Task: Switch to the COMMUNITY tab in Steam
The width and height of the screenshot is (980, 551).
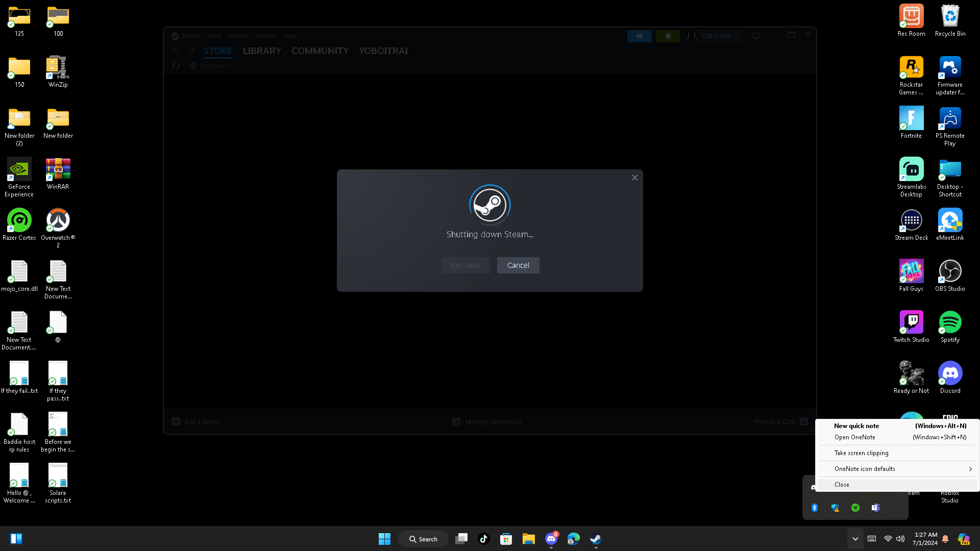Action: coord(320,51)
